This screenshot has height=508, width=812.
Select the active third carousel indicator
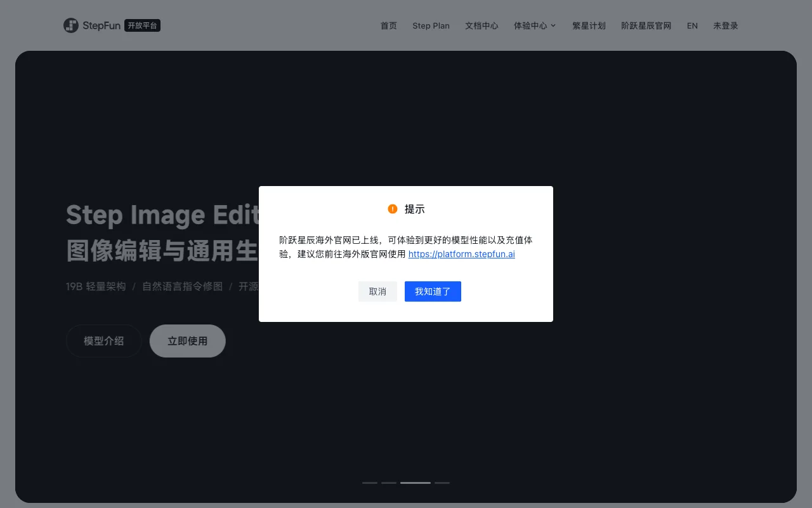(416, 483)
